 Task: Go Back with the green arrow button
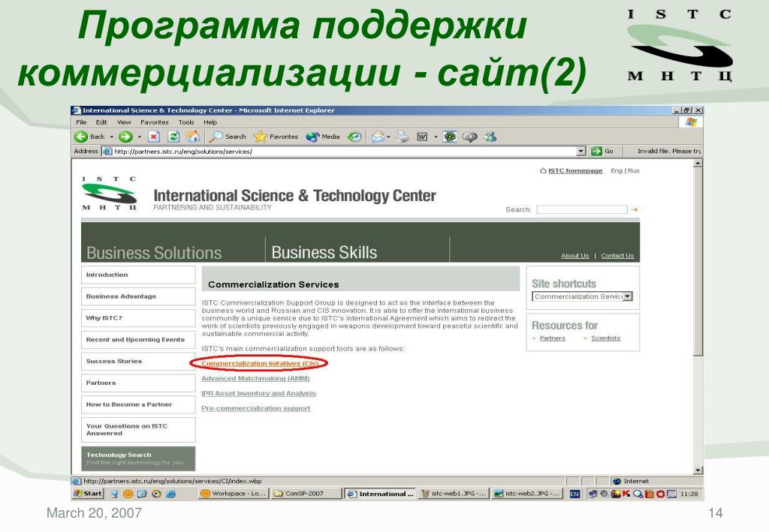click(x=90, y=137)
